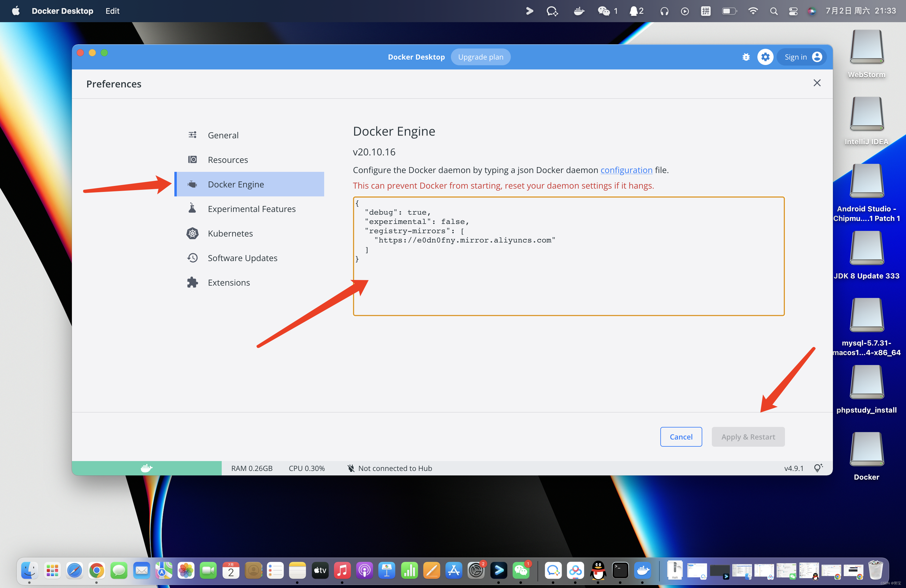
Task: Open Finder from the Dock
Action: pyautogui.click(x=29, y=571)
